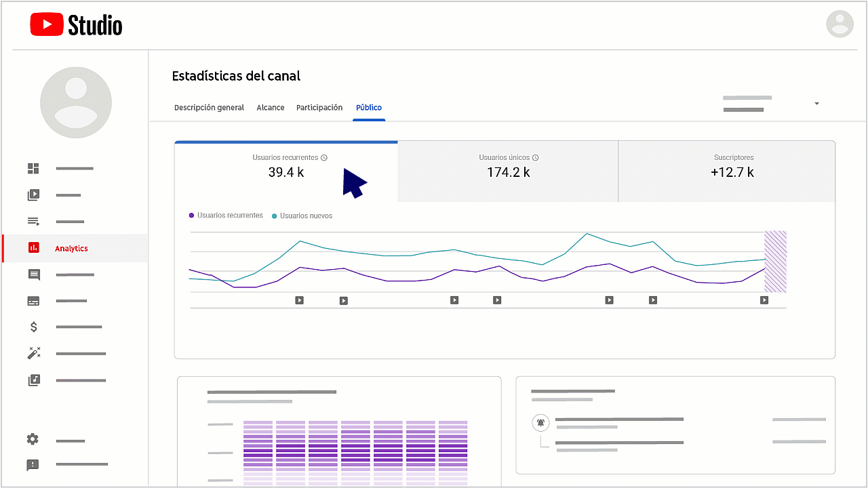
Task: Open the Audio library icon
Action: tap(33, 380)
